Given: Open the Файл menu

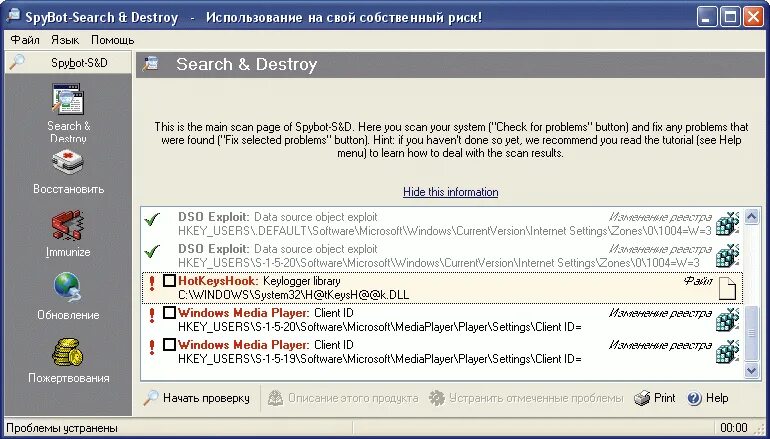Looking at the screenshot, I should tap(25, 40).
